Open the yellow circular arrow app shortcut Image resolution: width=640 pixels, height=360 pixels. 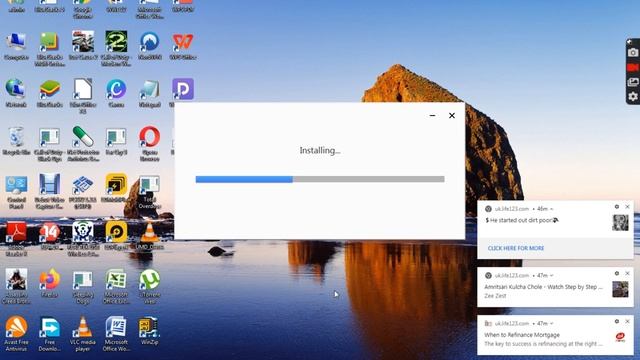coord(116,232)
